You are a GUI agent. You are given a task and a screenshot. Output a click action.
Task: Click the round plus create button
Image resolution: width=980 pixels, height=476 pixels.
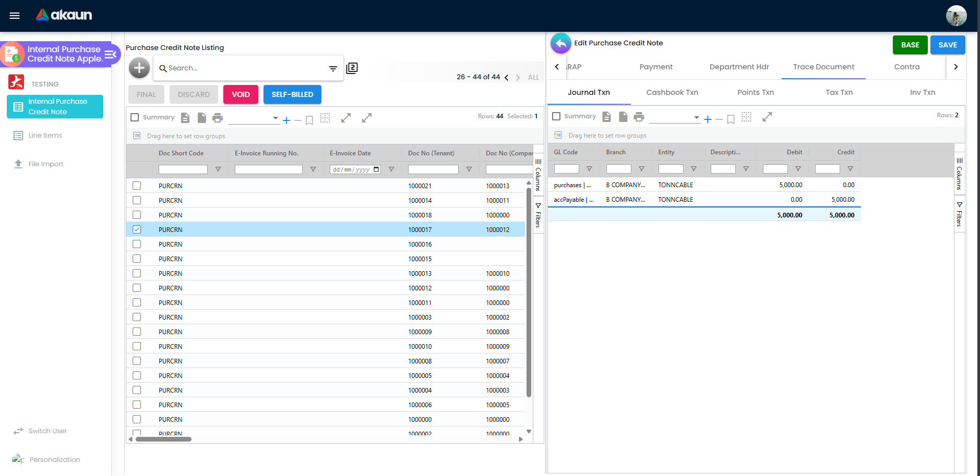[139, 68]
